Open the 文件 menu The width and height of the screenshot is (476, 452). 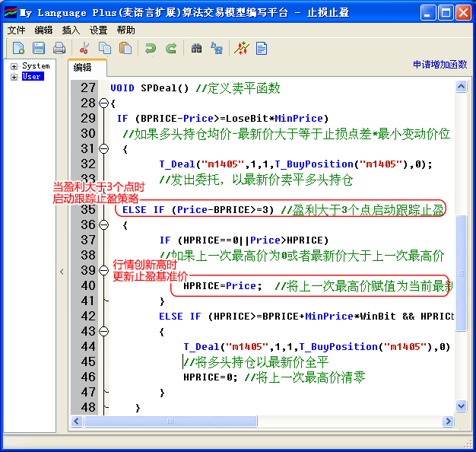(16, 30)
